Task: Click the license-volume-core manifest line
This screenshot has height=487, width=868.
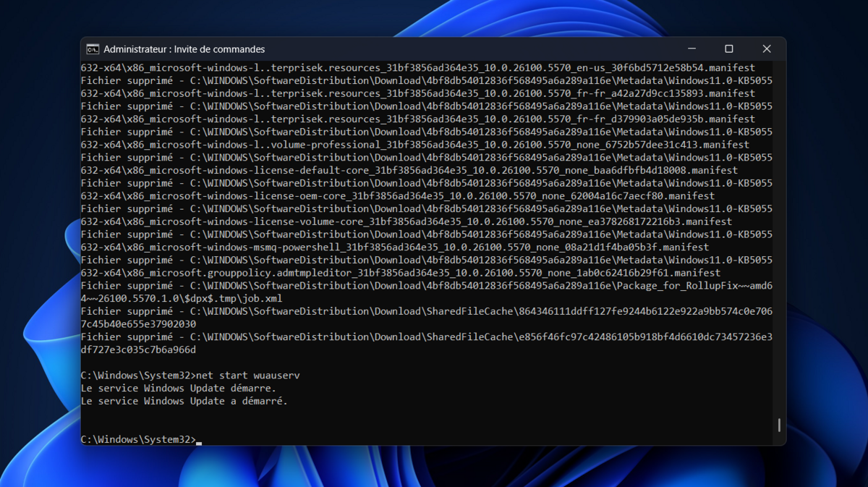Action: (x=407, y=221)
